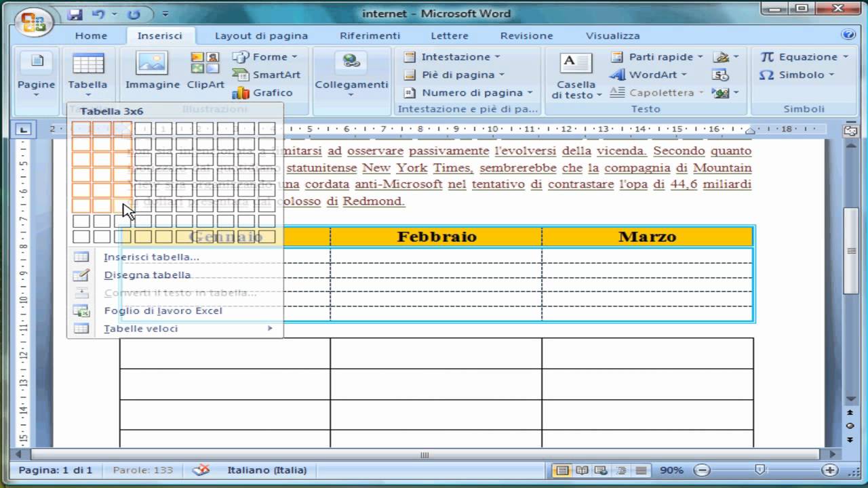
Task: Open the Lettere tab
Action: (449, 36)
